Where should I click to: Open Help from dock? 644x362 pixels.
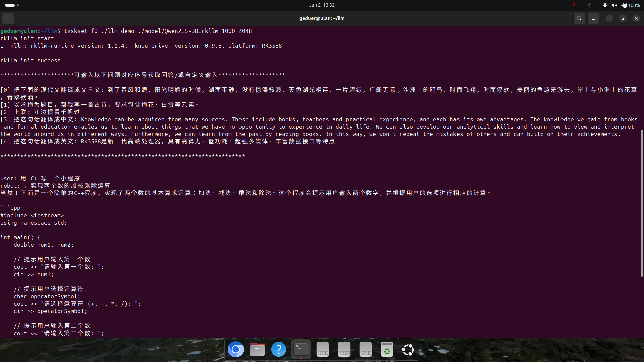coord(279,350)
